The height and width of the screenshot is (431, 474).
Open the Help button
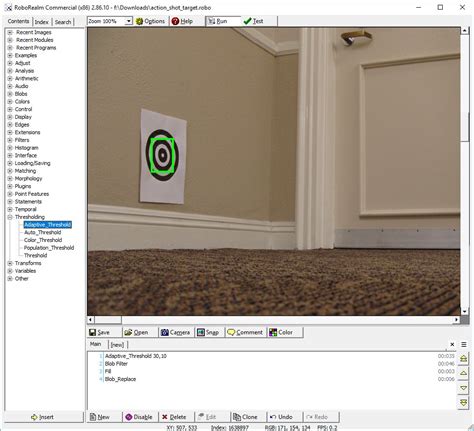pyautogui.click(x=182, y=21)
